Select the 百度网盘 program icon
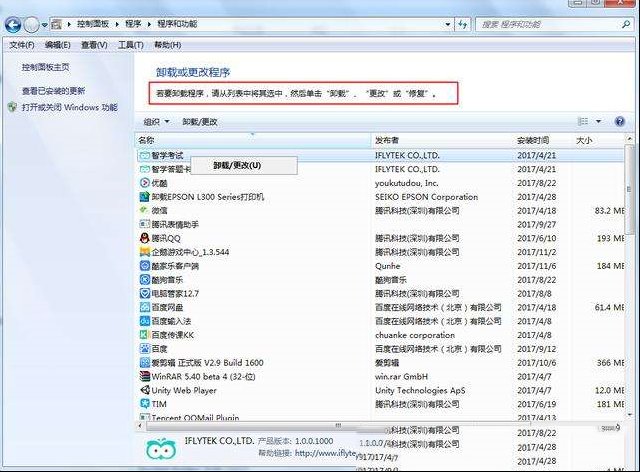 (145, 307)
